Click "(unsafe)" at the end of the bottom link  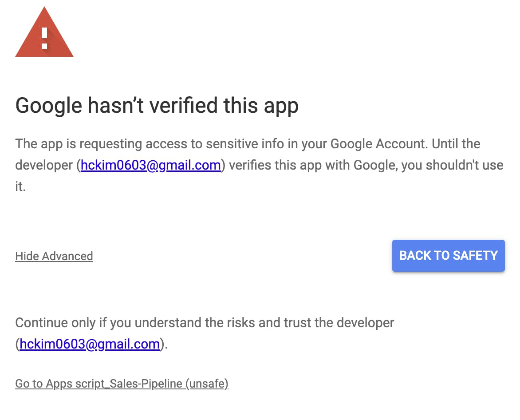[207, 384]
